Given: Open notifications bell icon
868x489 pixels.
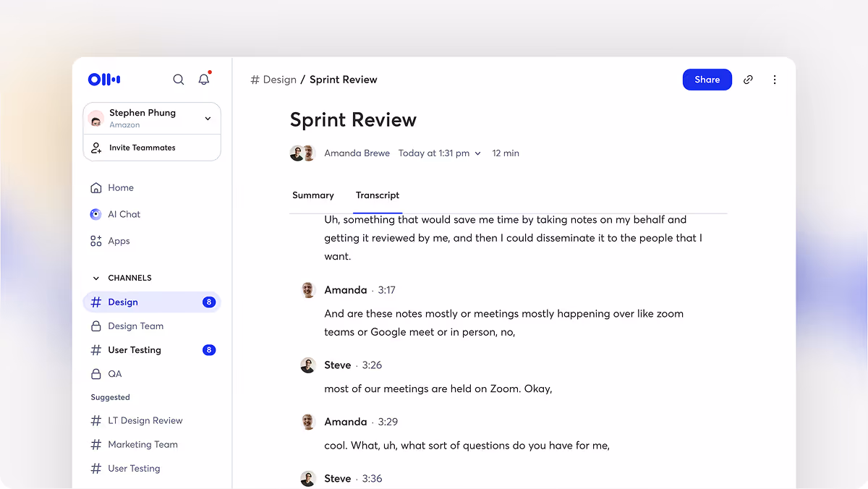Looking at the screenshot, I should click(x=204, y=79).
